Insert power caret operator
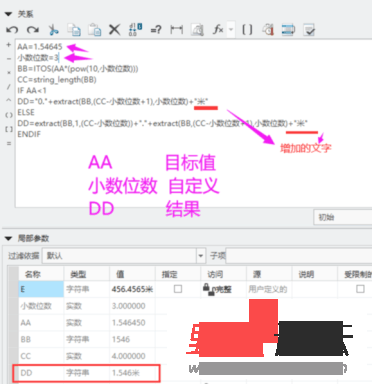Viewport: 372px width, 384px height. click(9, 101)
